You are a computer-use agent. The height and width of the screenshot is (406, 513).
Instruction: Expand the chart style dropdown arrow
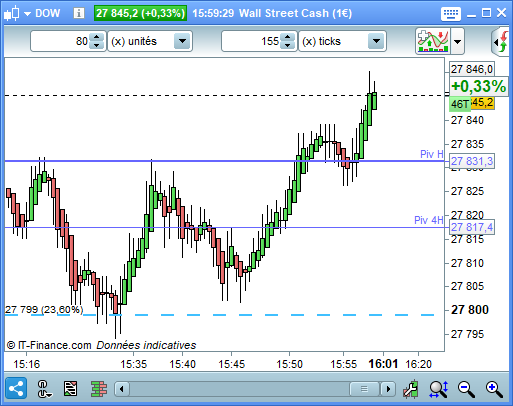tap(27, 14)
